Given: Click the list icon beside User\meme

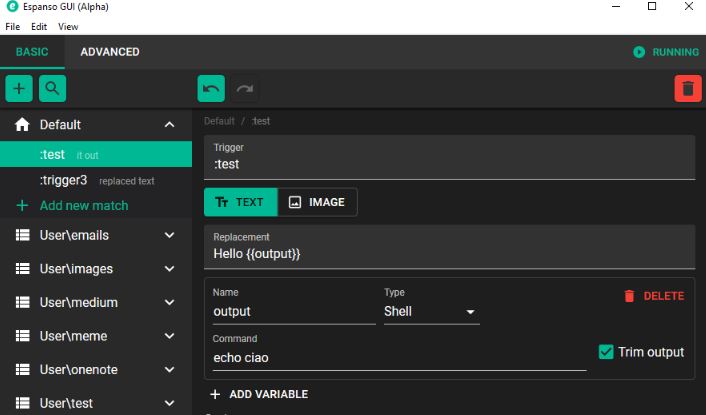Looking at the screenshot, I should 23,336.
